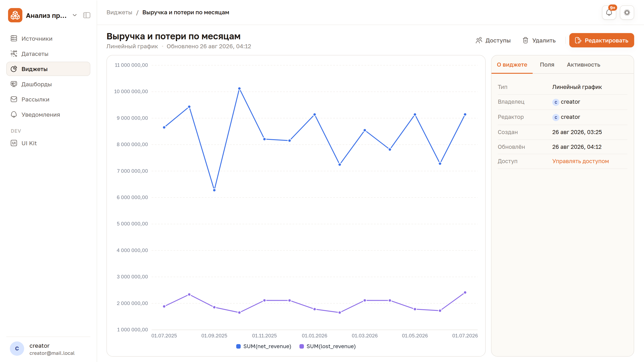Expand the project switcher chevron
Viewport: 644px width, 362px height.
point(74,15)
